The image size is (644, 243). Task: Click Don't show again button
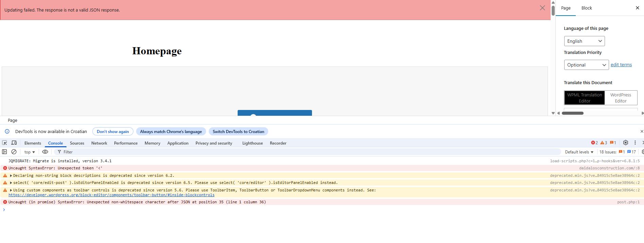tap(113, 131)
